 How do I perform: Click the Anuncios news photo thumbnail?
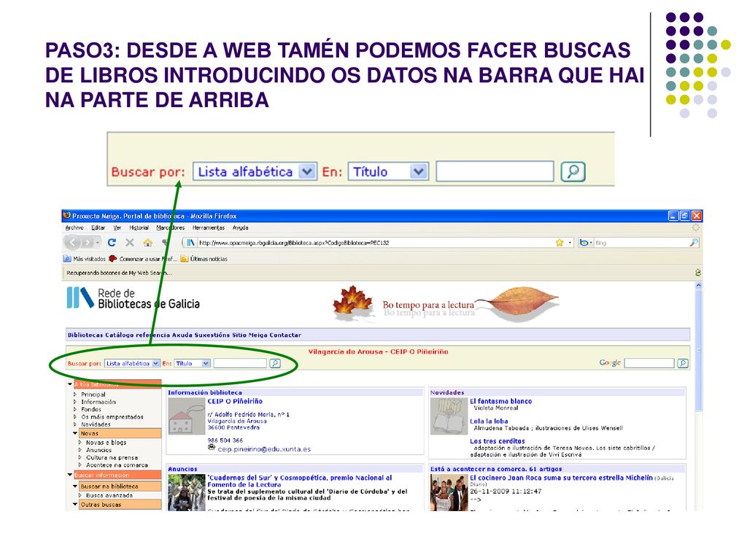(x=186, y=492)
